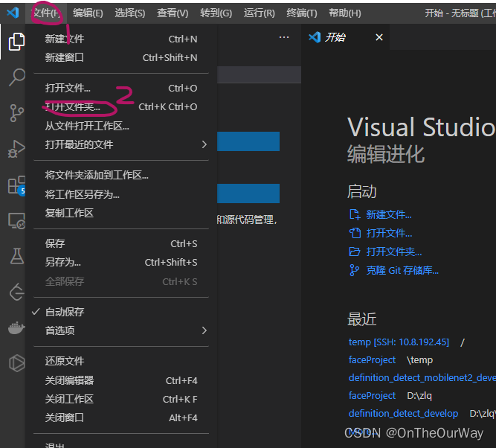Viewport: 496px width, 448px height.
Task: Choose 打开文件夹... in the File menu
Action: (x=121, y=107)
